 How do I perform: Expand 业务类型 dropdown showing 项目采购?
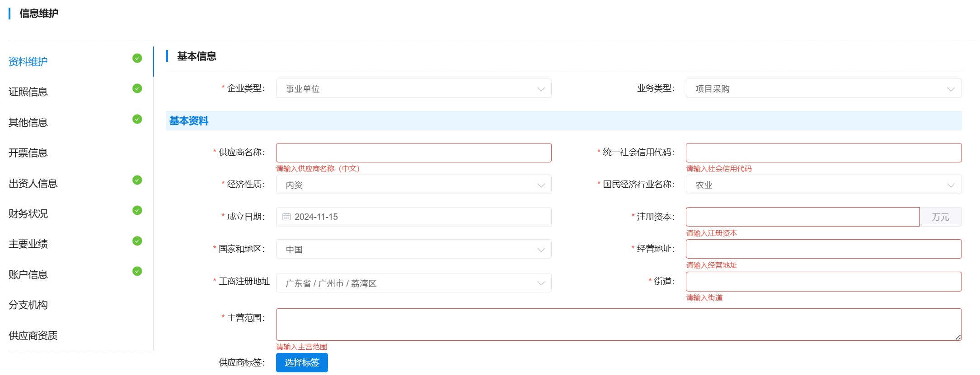coord(824,88)
